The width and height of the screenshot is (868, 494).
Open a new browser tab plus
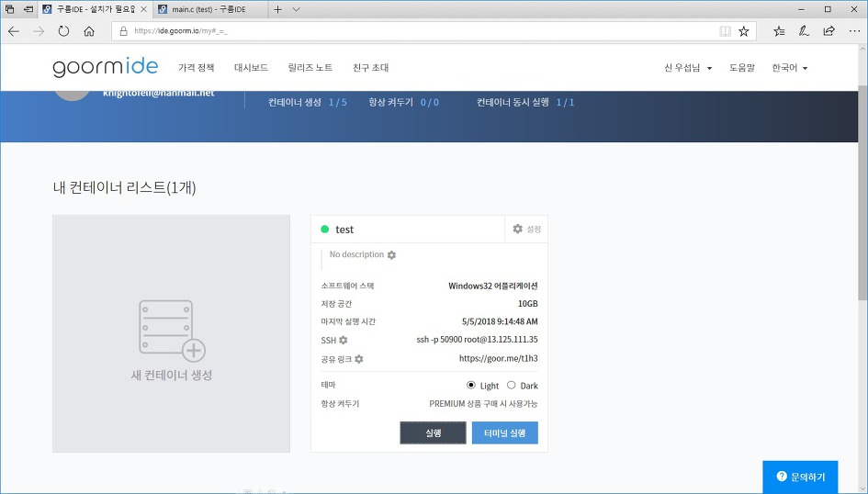[x=278, y=9]
